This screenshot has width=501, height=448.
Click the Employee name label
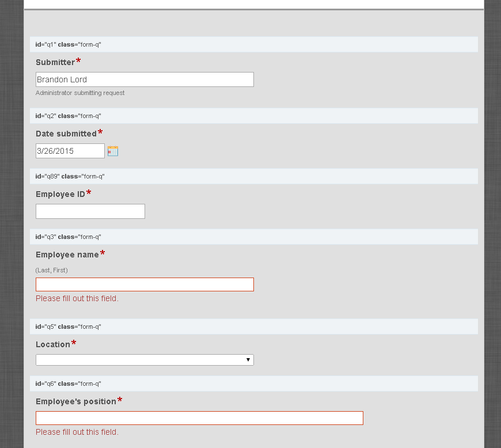67,255
